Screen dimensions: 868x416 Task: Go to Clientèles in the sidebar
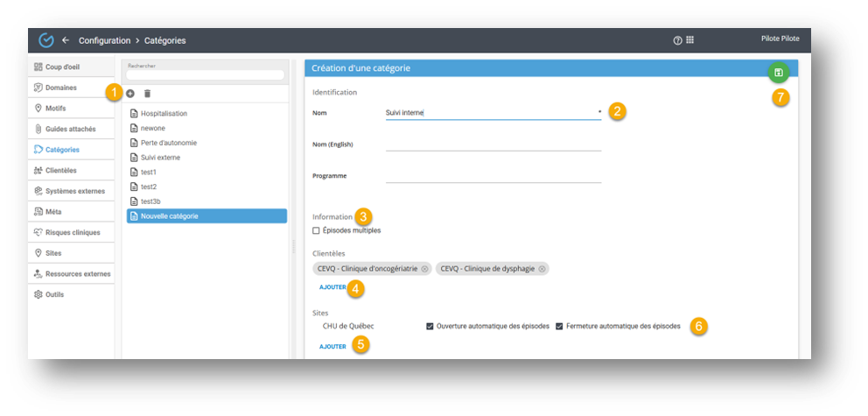pyautogui.click(x=60, y=170)
